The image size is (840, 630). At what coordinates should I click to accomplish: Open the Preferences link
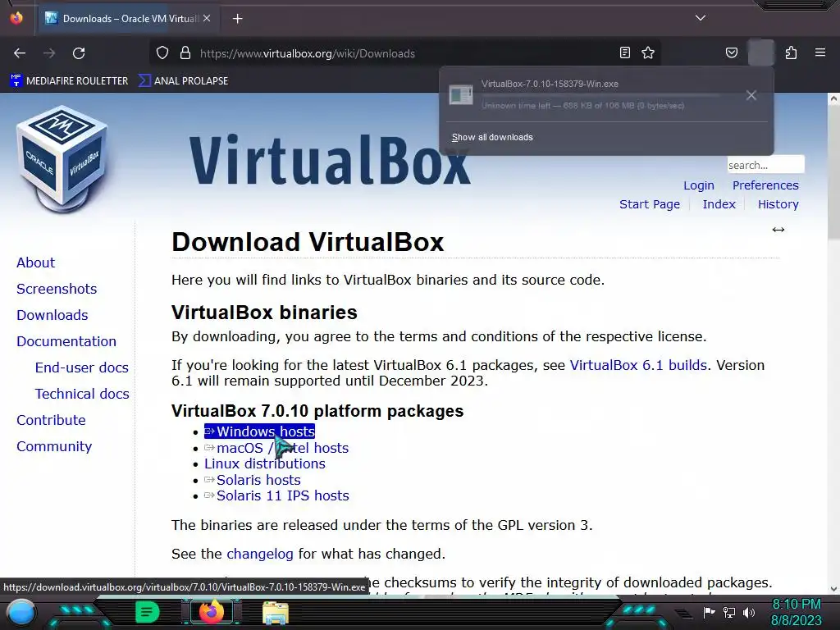[765, 185]
